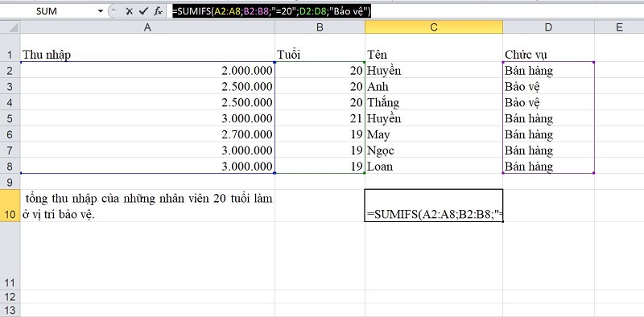
Task: Click 'Bán hàng' cell in row 8
Action: click(x=548, y=166)
